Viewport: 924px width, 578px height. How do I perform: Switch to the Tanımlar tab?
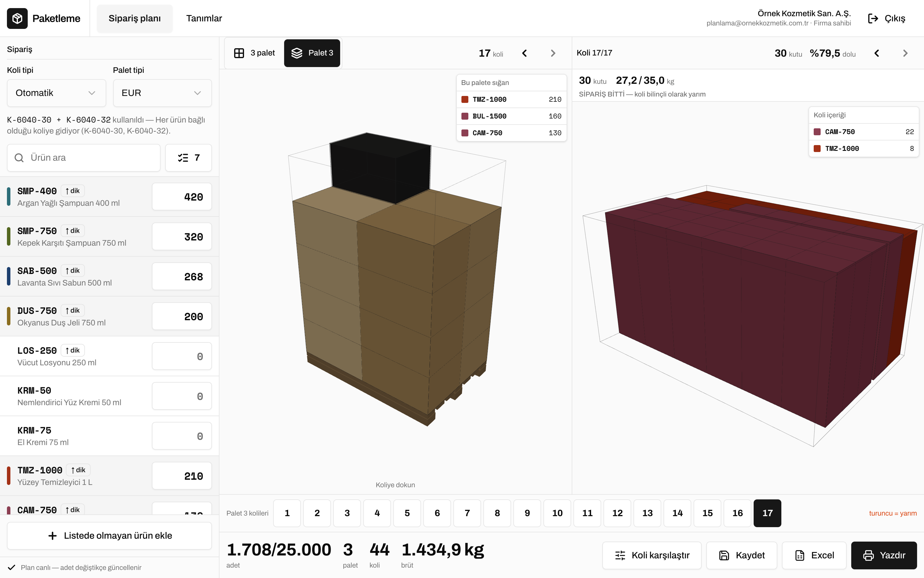point(204,18)
